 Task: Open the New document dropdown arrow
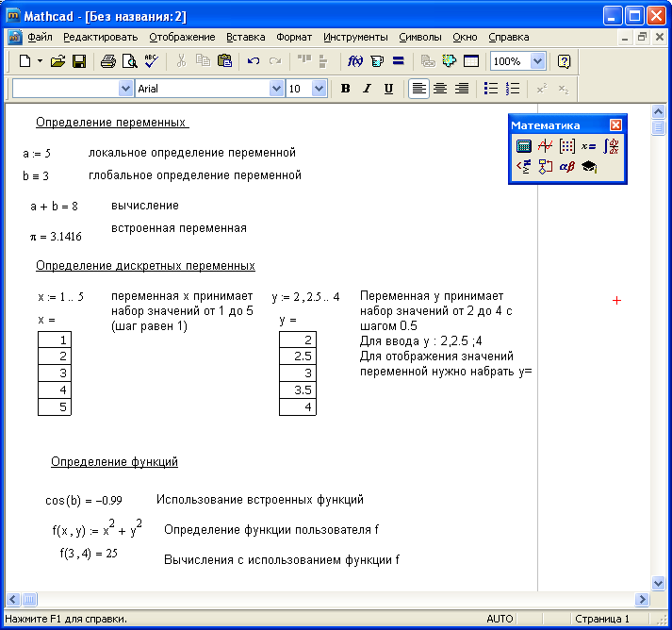tap(40, 61)
